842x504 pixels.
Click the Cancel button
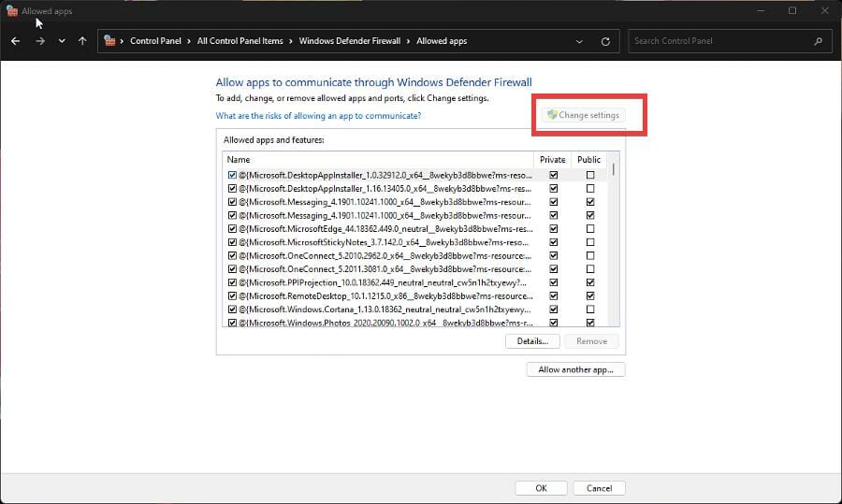599,488
